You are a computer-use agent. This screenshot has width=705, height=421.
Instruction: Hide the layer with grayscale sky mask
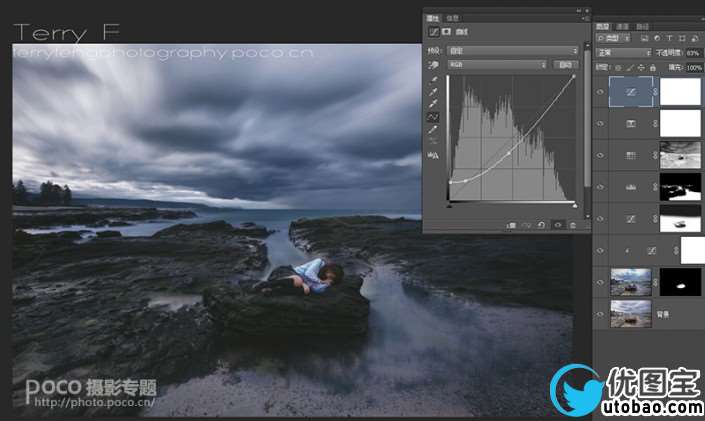pos(600,155)
